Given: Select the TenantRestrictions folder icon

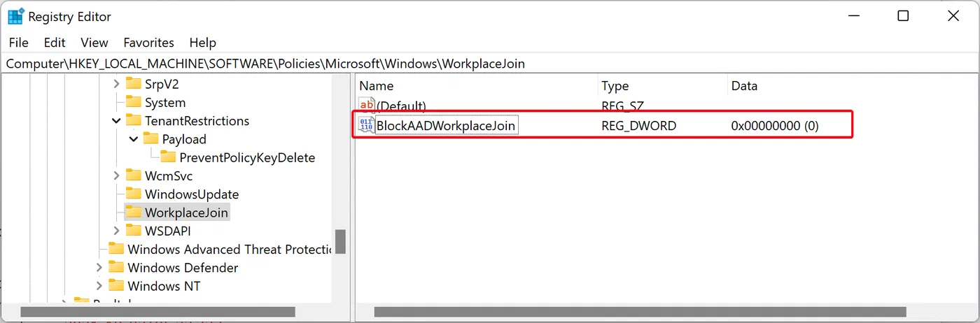Looking at the screenshot, I should pyautogui.click(x=134, y=121).
